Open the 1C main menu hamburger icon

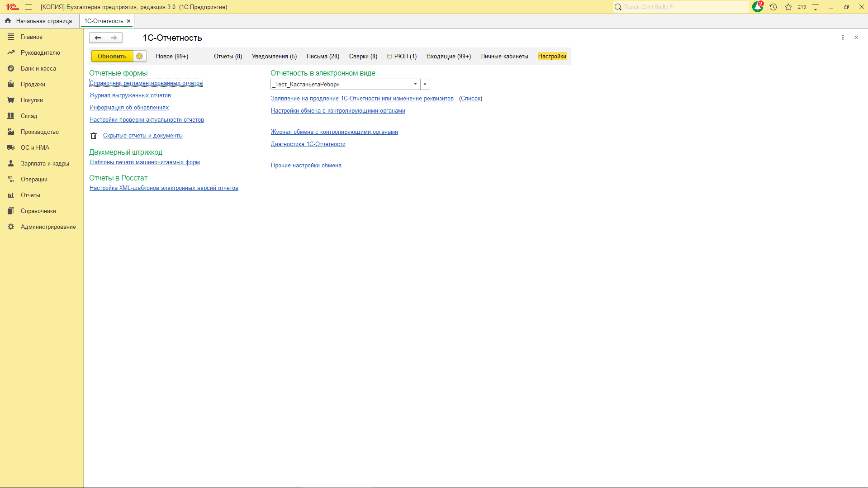coord(28,7)
